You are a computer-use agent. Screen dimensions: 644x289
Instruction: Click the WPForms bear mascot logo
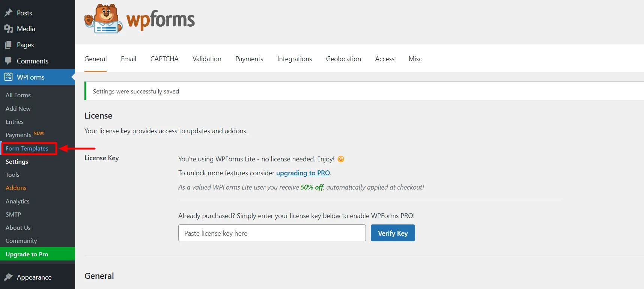point(104,19)
